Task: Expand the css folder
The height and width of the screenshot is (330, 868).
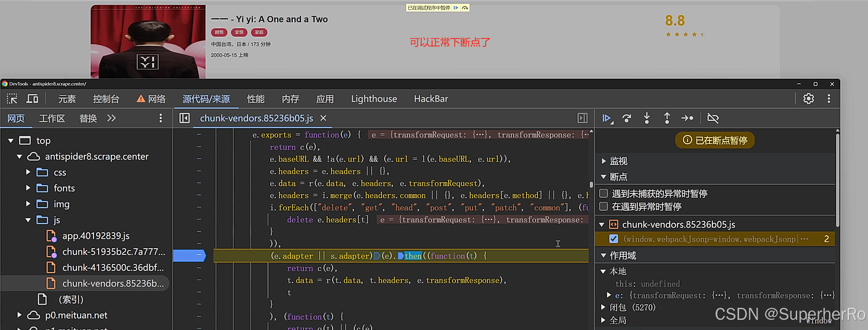Action: [28, 172]
